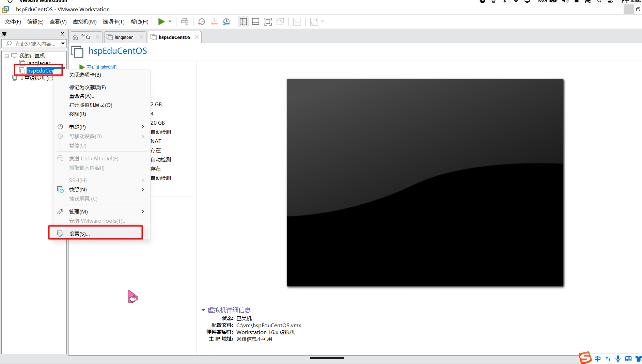This screenshot has width=642, height=364.
Task: Open the snapshot manager toolbar icon
Action: [x=226, y=22]
